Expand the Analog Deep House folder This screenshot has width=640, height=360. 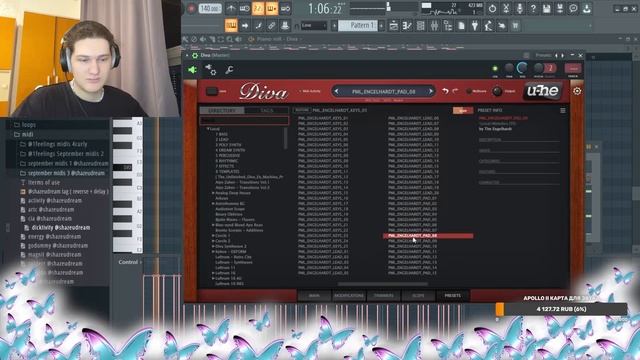[213, 193]
